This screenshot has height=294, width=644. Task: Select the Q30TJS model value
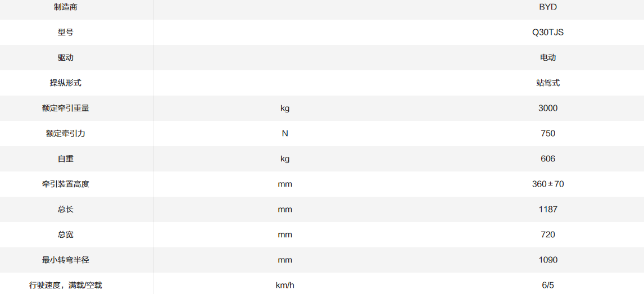[x=548, y=32]
